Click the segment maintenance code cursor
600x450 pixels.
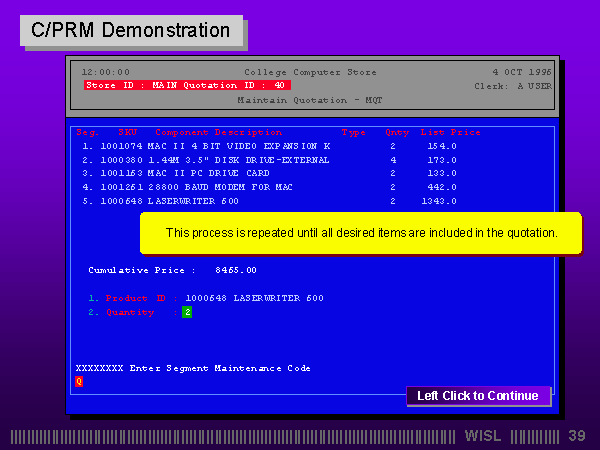tap(79, 381)
